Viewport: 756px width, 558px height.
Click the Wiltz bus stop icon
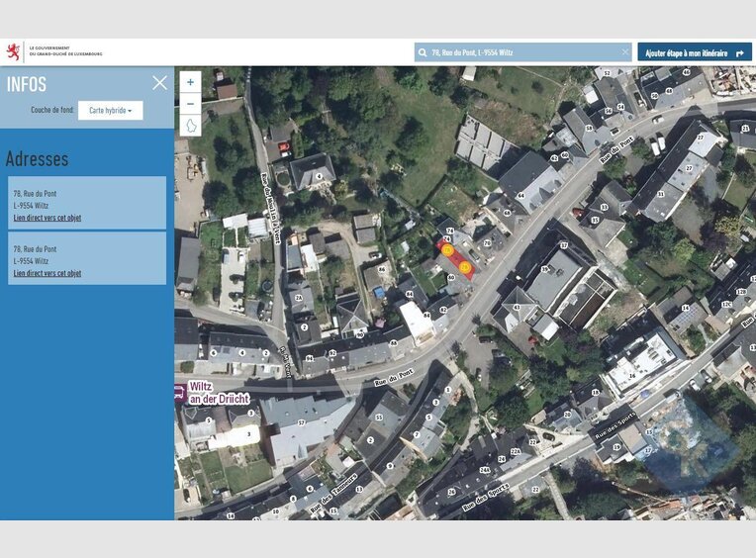point(180,392)
